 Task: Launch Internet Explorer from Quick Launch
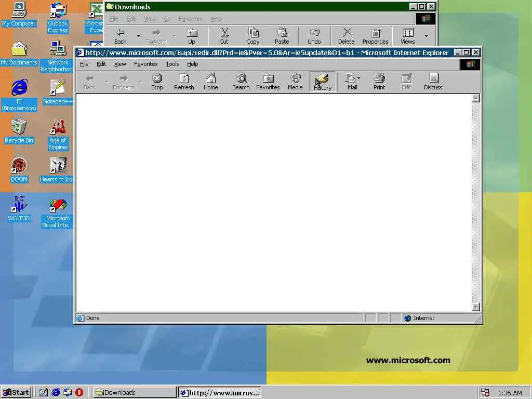pyautogui.click(x=56, y=393)
